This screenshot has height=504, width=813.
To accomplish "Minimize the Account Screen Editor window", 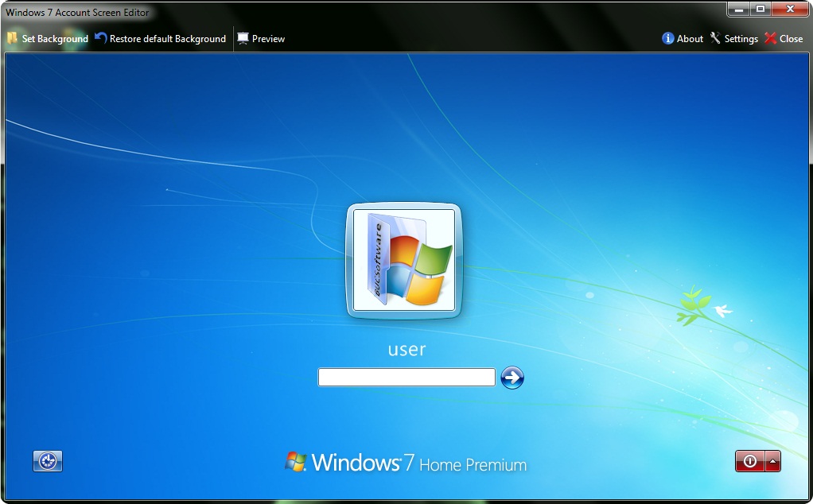I will [x=739, y=9].
